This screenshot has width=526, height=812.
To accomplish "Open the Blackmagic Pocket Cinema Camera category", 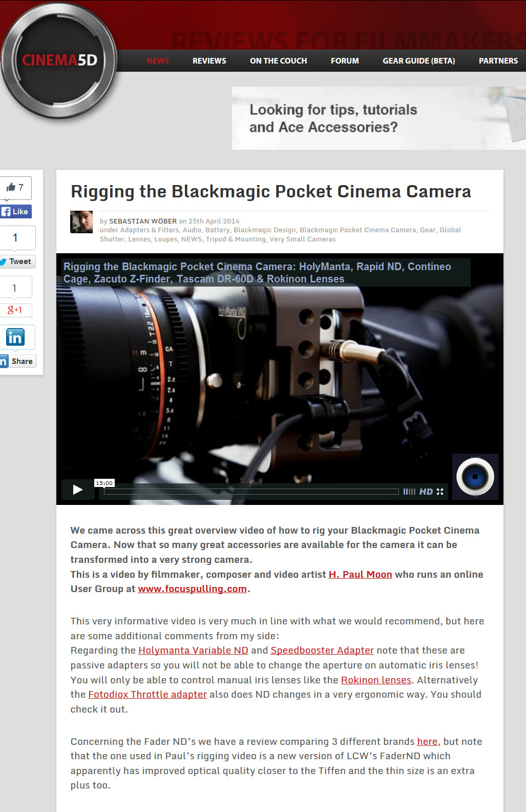I will [x=358, y=230].
